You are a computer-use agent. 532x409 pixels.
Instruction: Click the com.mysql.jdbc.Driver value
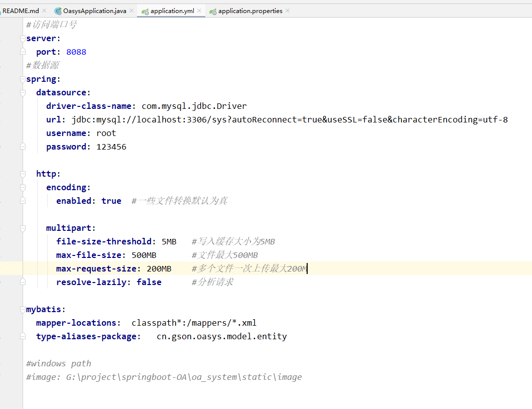pyautogui.click(x=194, y=106)
